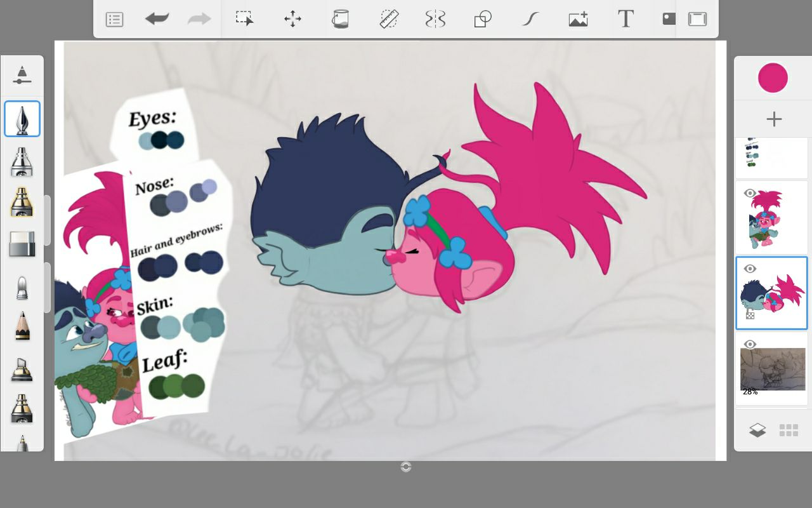Select the standing trolls layer thumbnail
The width and height of the screenshot is (812, 508).
[772, 217]
